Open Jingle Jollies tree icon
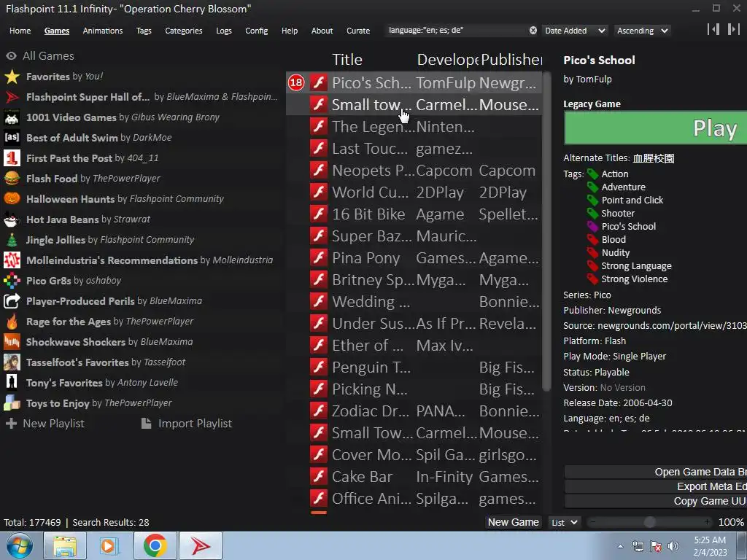This screenshot has width=747, height=560. tap(12, 239)
